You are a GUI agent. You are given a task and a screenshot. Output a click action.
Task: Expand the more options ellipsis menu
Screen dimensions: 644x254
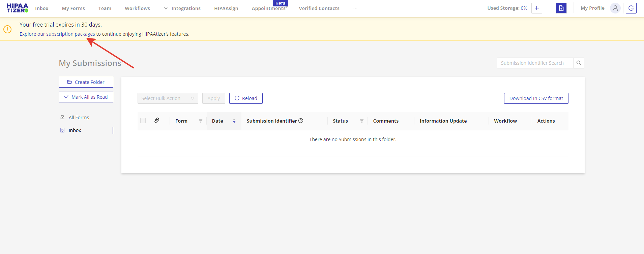355,8
